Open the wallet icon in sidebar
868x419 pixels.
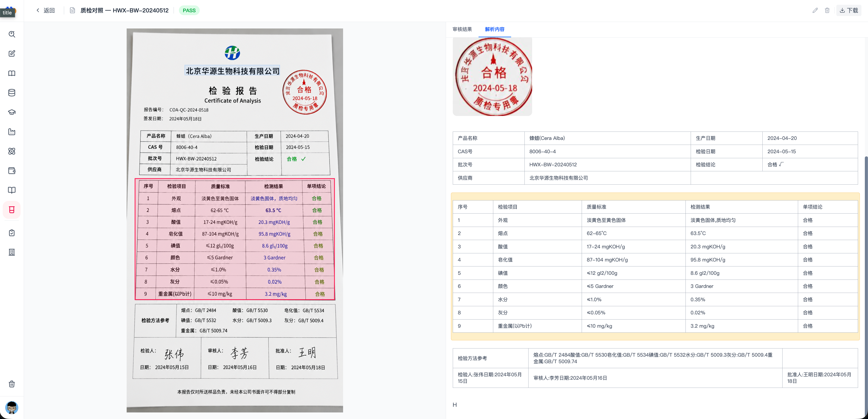point(12,171)
